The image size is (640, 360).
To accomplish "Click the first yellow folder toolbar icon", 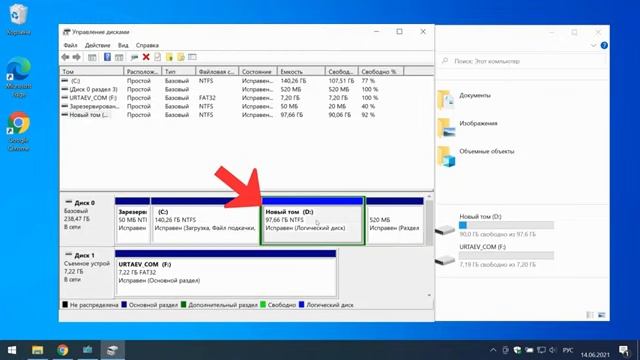I will tap(169, 57).
